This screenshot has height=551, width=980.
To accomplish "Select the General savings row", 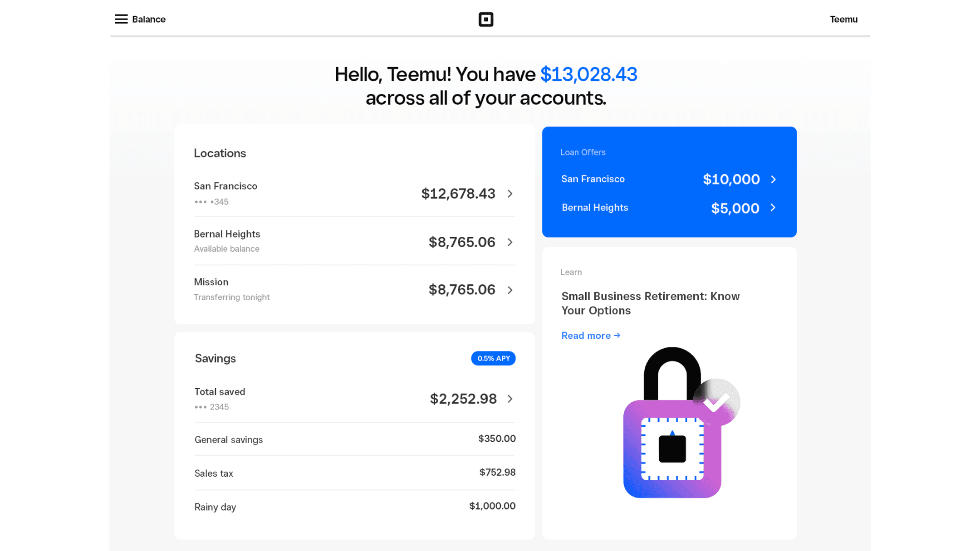I will tap(354, 439).
